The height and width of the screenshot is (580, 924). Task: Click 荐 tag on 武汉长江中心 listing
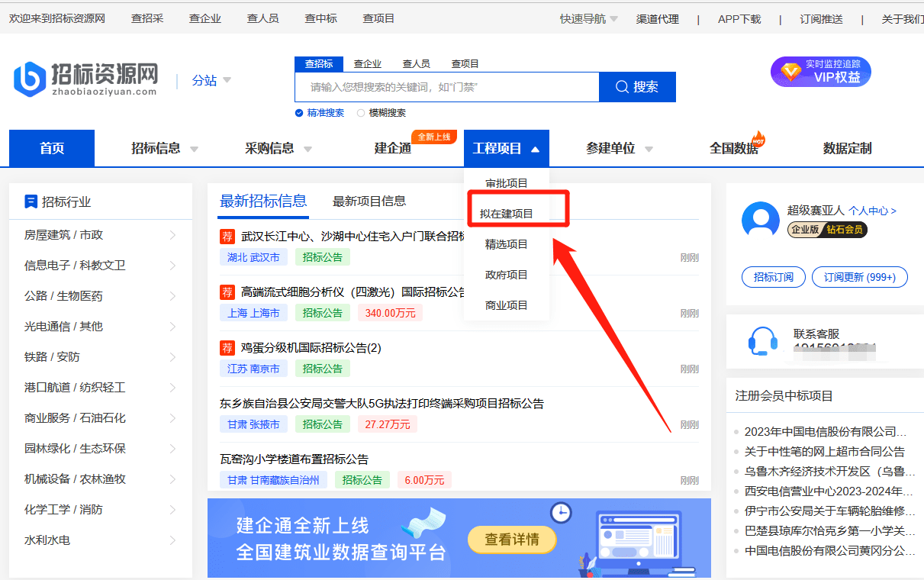tap(227, 236)
